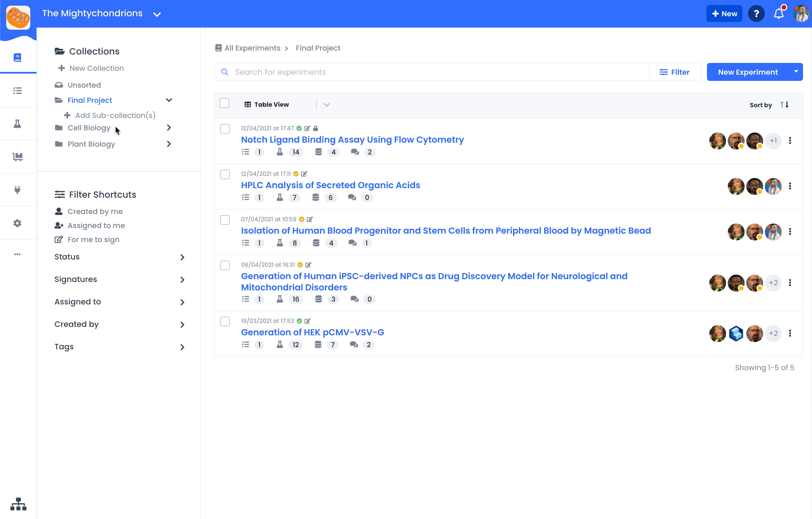Open the notifications bell icon

click(779, 14)
